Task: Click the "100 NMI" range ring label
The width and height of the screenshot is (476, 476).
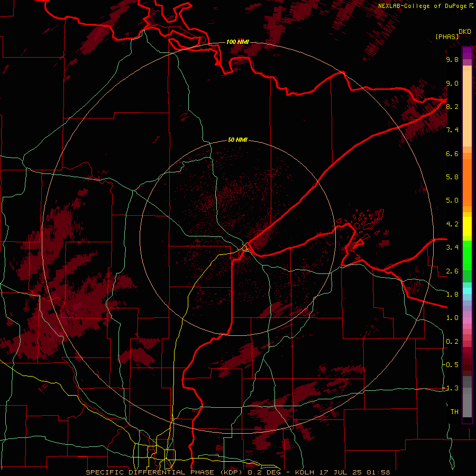Action: pyautogui.click(x=237, y=42)
